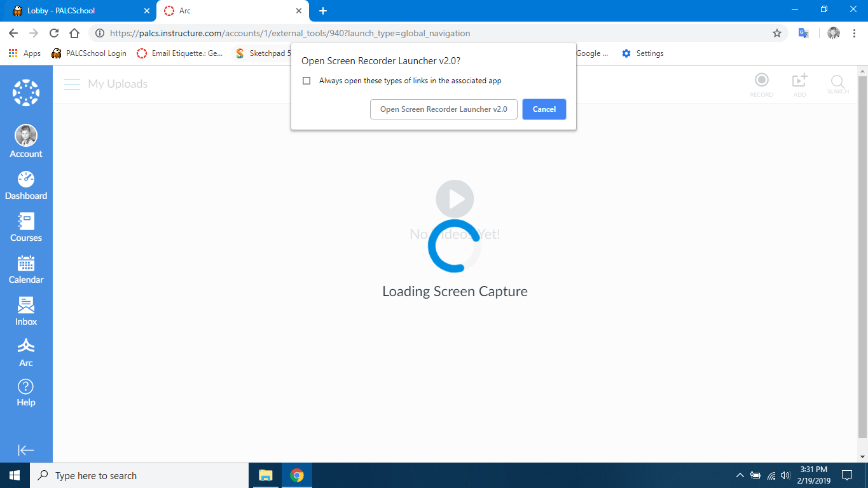Open Apps bookmark shortcut
This screenshot has width=868, height=488.
25,53
